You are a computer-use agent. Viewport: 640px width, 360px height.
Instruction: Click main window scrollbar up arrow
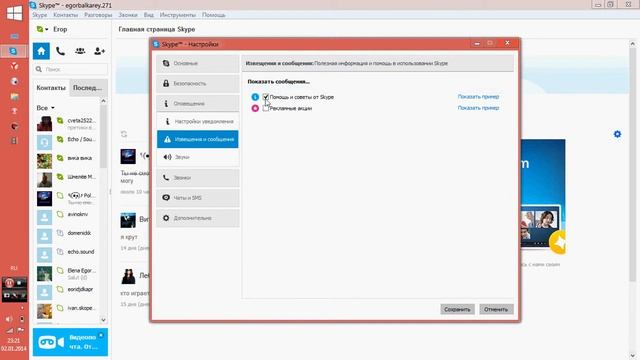632,43
